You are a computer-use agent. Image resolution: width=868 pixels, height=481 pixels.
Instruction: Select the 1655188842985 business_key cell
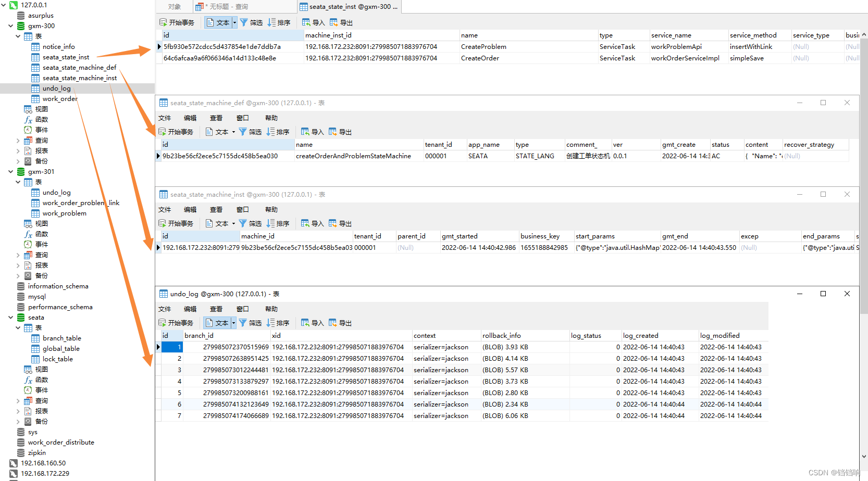pyautogui.click(x=547, y=248)
